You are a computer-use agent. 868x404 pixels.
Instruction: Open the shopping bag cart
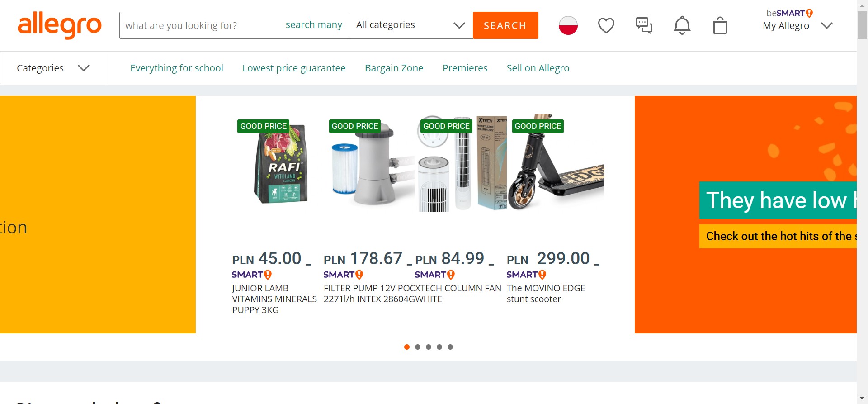(720, 25)
